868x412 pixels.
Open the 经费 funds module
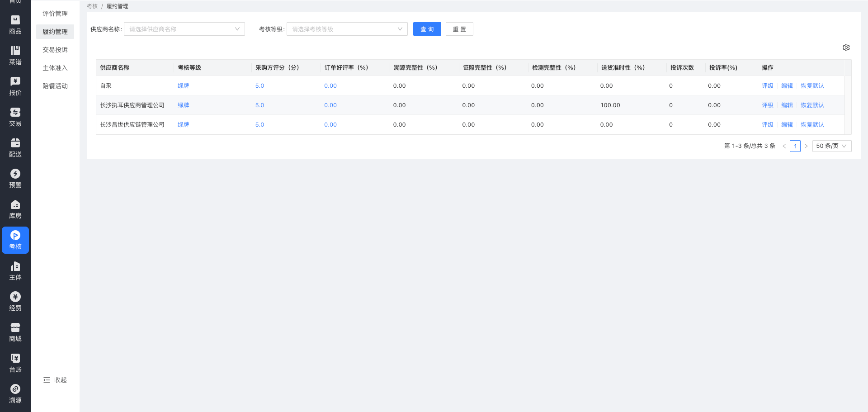pos(15,302)
